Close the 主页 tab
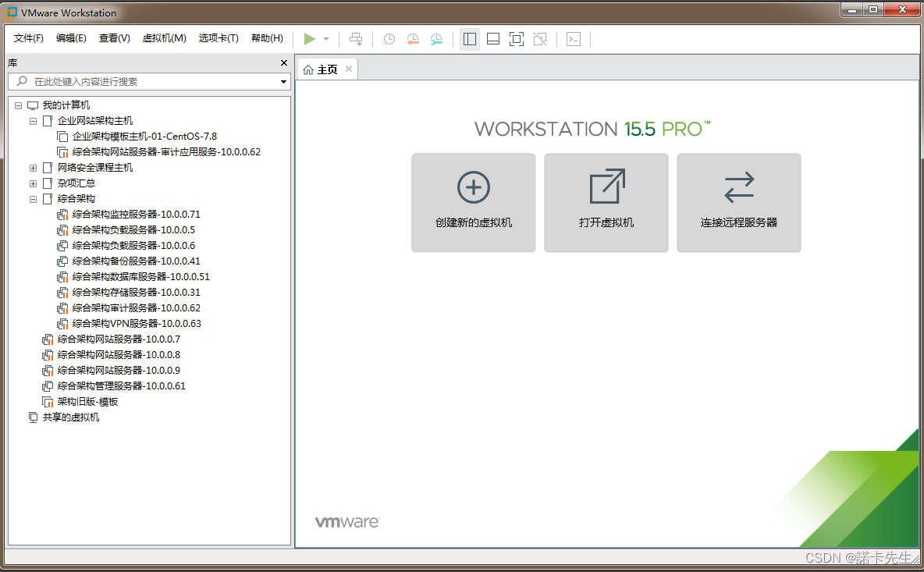 (349, 69)
